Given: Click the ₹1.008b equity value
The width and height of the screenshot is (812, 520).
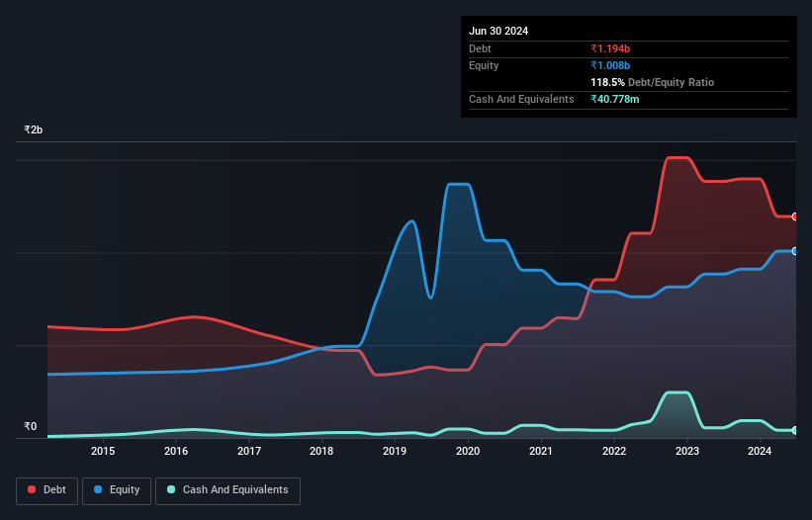Looking at the screenshot, I should pyautogui.click(x=610, y=65).
